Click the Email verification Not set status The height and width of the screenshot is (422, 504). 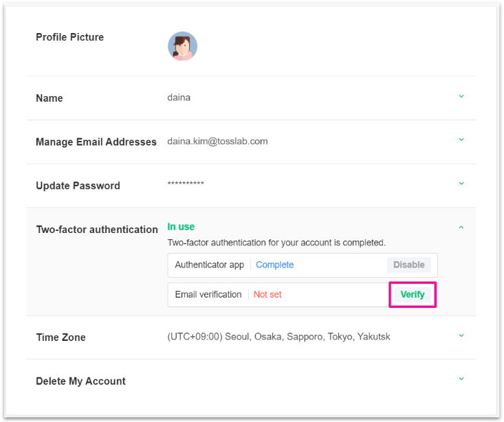(267, 295)
